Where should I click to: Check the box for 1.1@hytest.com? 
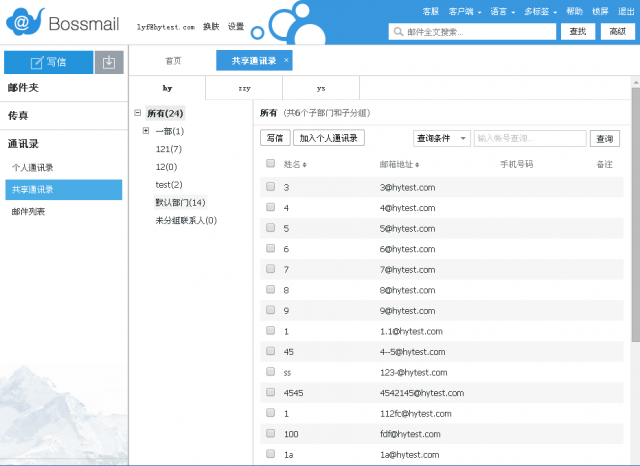coord(270,330)
